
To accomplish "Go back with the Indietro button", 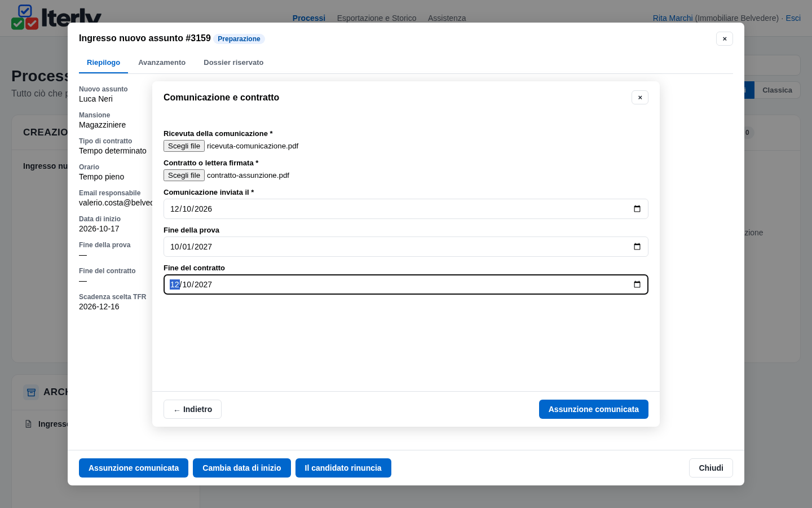I will 192,409.
